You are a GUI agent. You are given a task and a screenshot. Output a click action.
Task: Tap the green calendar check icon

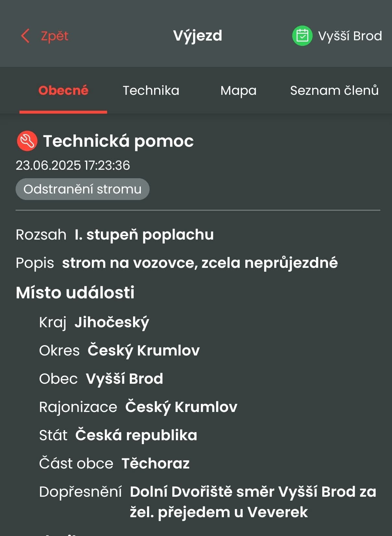[302, 36]
